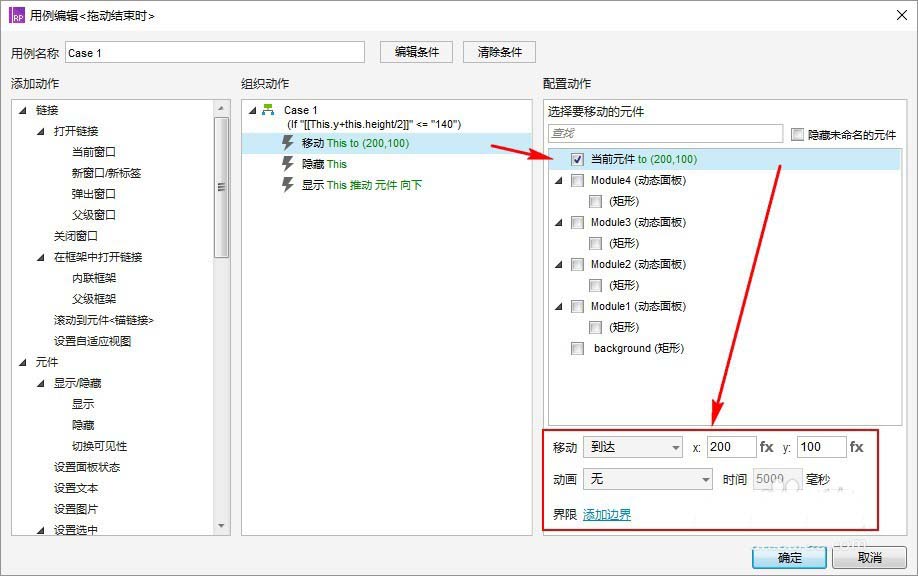Click the add-action list scroll up arrow
918x576 pixels.
[221, 108]
